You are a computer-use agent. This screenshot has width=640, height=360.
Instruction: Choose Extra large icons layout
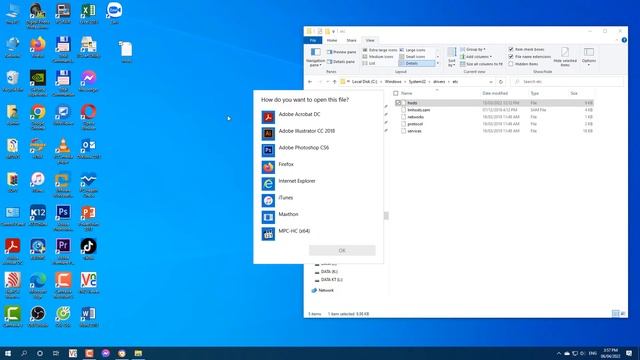point(380,50)
